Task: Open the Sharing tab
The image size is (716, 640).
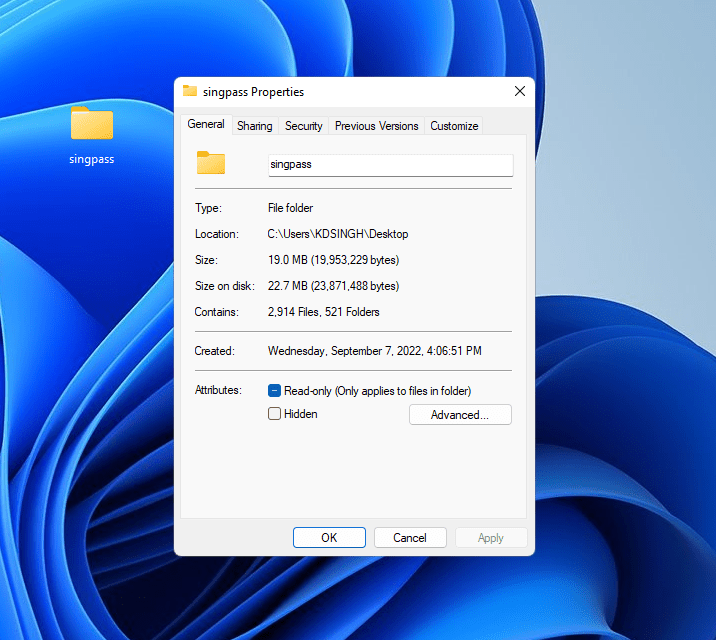Action: pos(255,126)
